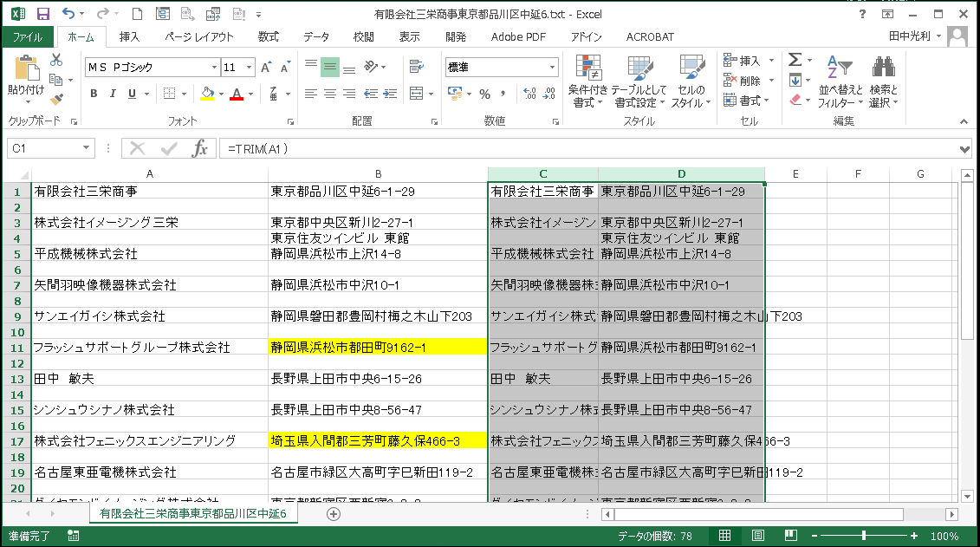Click the Paste clipboard icon

pos(26,68)
